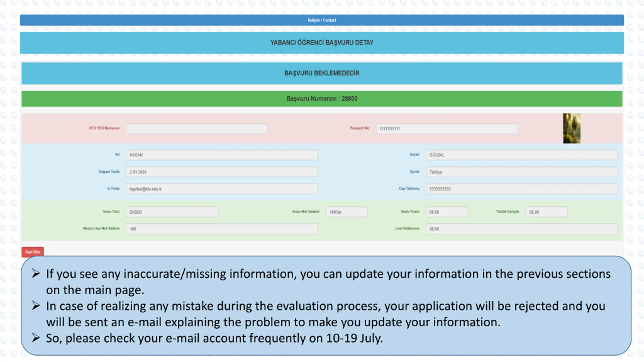Click the empty KTÜ YÖS Numarası field
644x362 pixels.
coord(197,129)
